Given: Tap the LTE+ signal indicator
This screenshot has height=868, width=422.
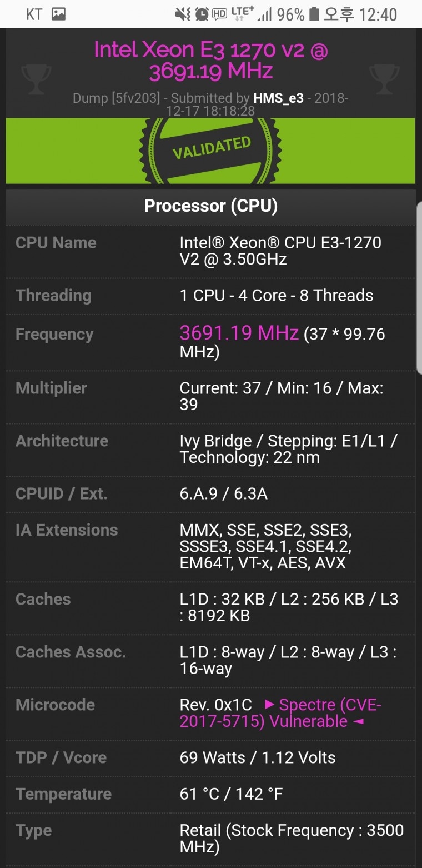Looking at the screenshot, I should click(x=244, y=14).
